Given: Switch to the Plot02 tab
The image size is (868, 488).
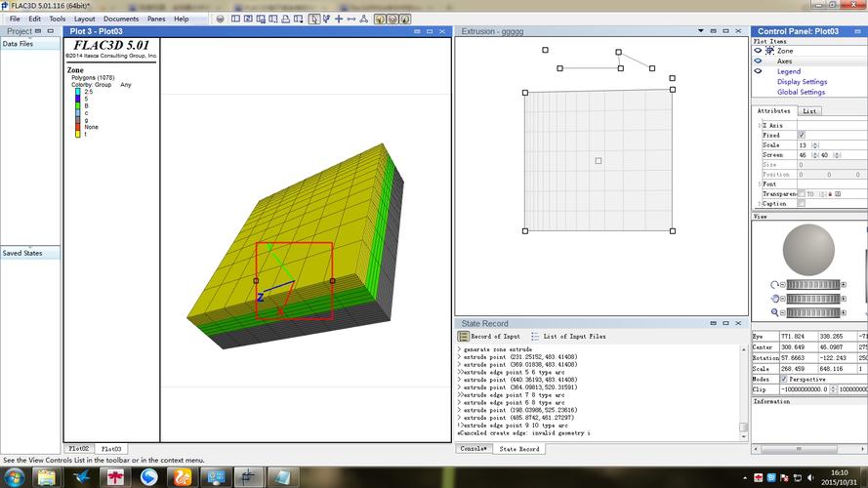Looking at the screenshot, I should pyautogui.click(x=78, y=449).
